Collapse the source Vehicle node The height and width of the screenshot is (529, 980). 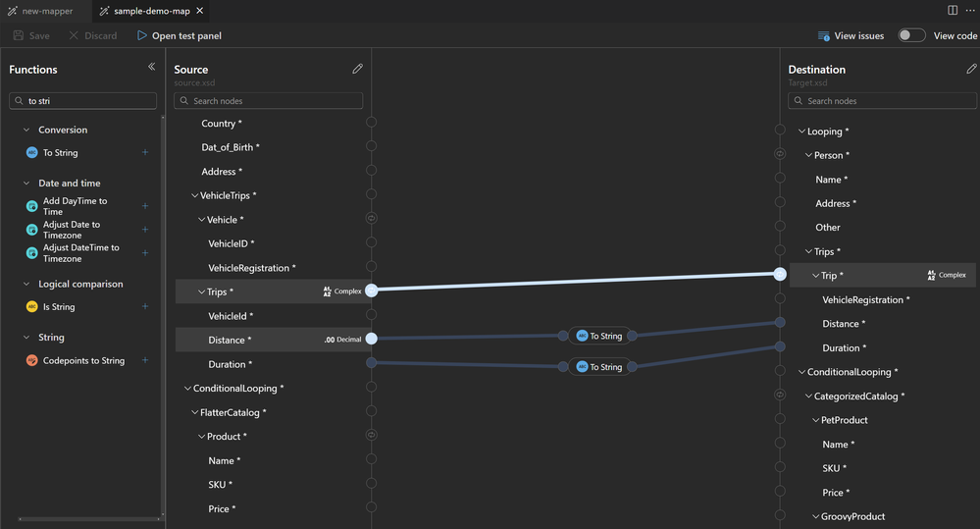201,220
